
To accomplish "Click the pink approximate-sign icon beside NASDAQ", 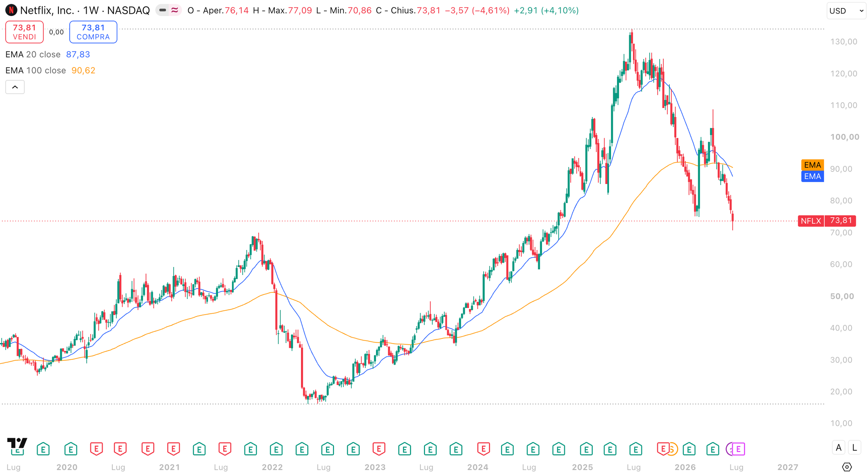I will 175,10.
